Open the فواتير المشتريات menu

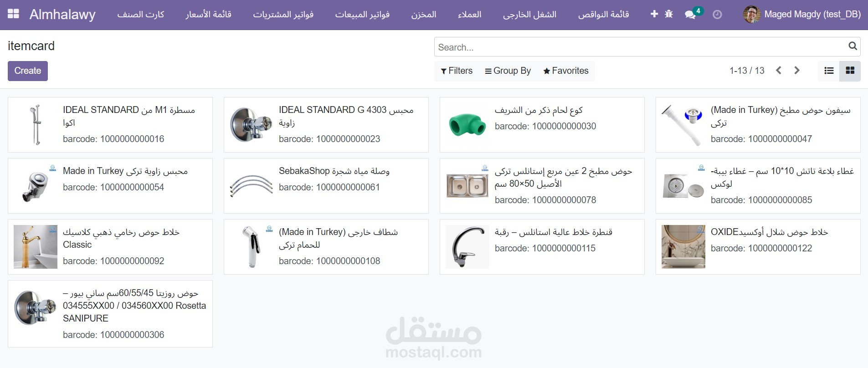(283, 15)
